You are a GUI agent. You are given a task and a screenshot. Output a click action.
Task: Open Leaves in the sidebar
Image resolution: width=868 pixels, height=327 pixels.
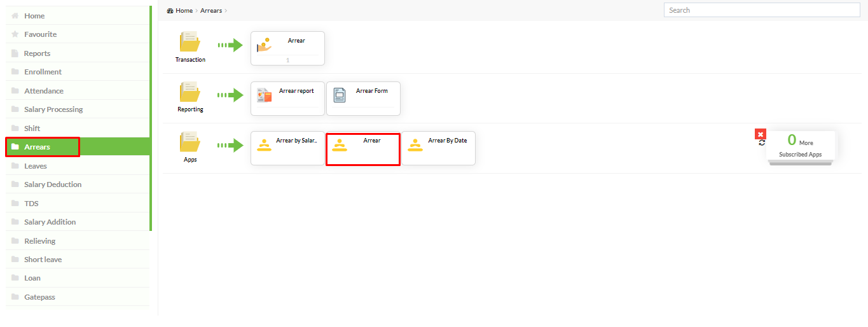click(x=78, y=166)
